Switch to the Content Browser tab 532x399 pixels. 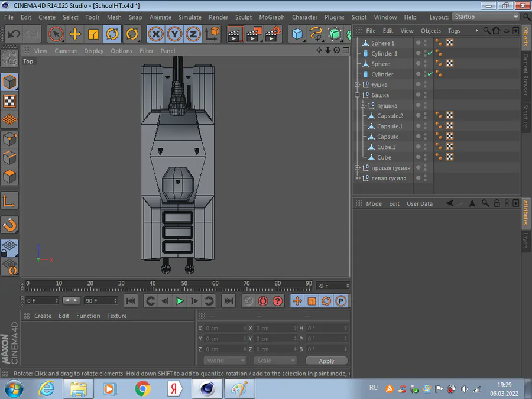pos(525,74)
